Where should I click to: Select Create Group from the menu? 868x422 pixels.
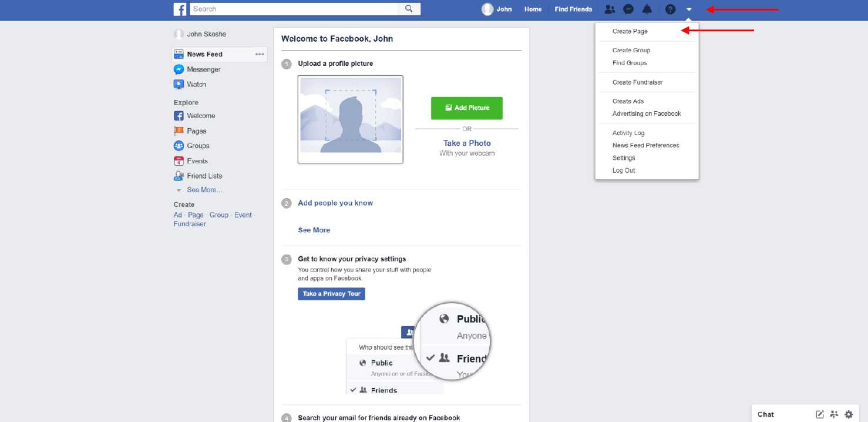point(631,50)
